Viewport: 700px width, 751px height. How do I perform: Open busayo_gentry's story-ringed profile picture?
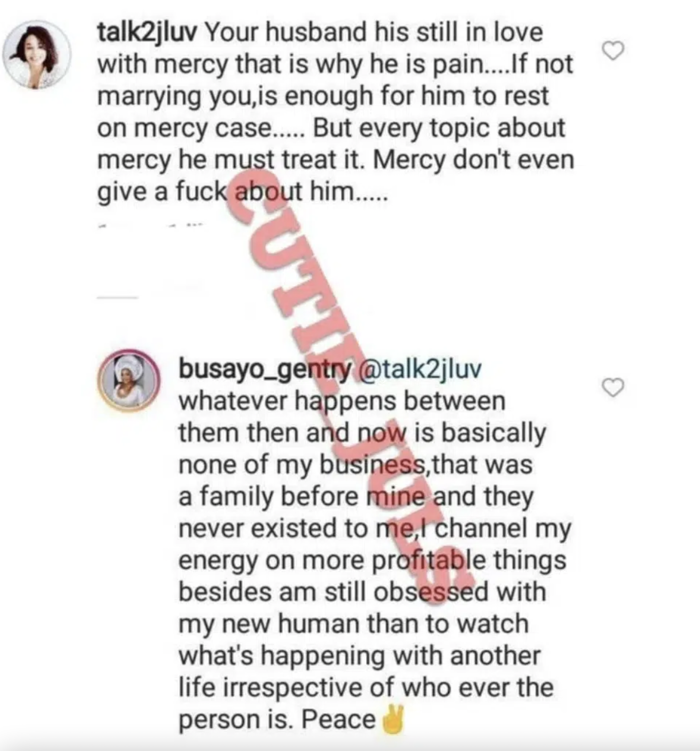pyautogui.click(x=129, y=380)
